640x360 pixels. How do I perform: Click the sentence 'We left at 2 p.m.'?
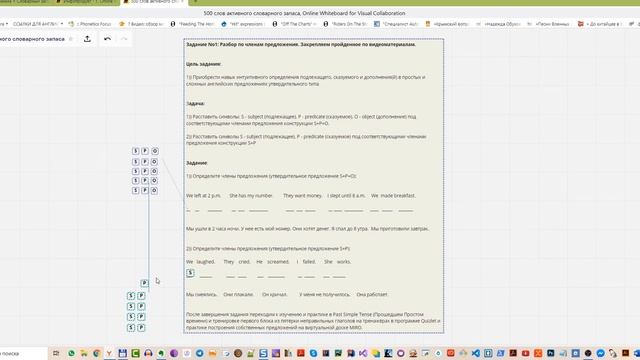pos(203,196)
